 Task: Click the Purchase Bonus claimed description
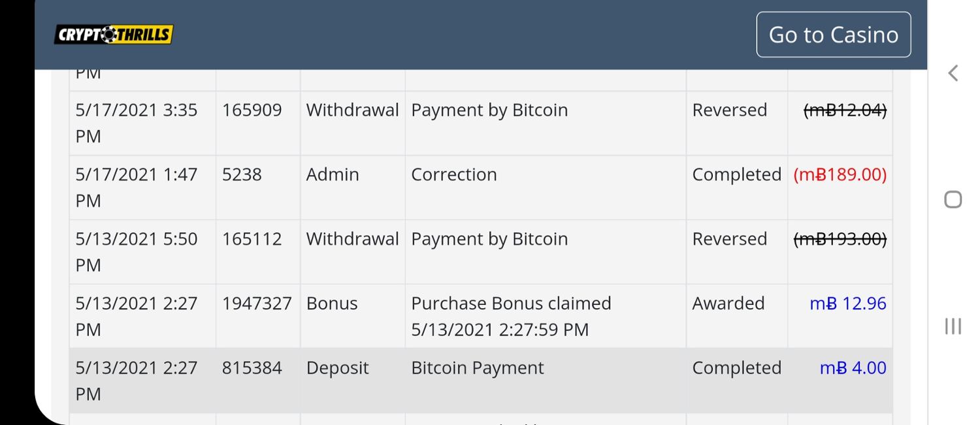click(x=511, y=304)
